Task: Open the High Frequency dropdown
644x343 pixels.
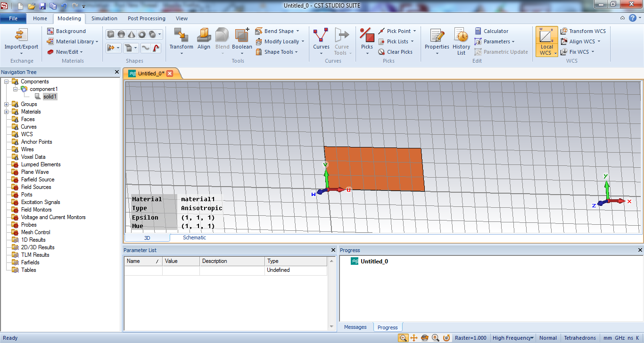Action: [x=512, y=337]
